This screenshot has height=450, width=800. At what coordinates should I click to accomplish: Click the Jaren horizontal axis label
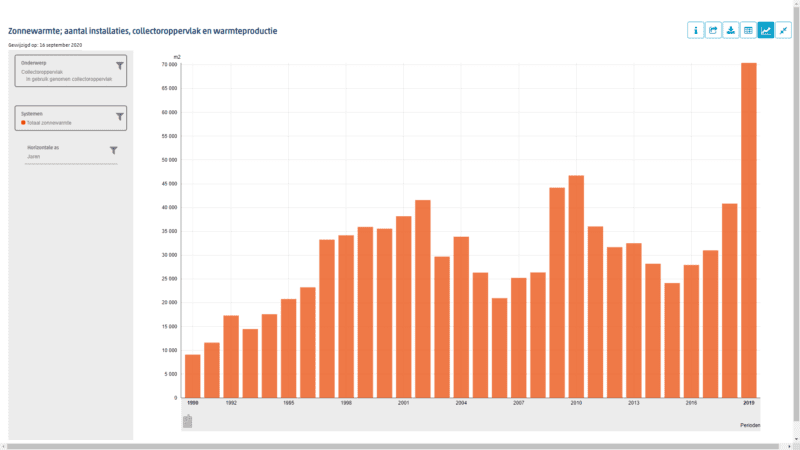pyautogui.click(x=33, y=156)
